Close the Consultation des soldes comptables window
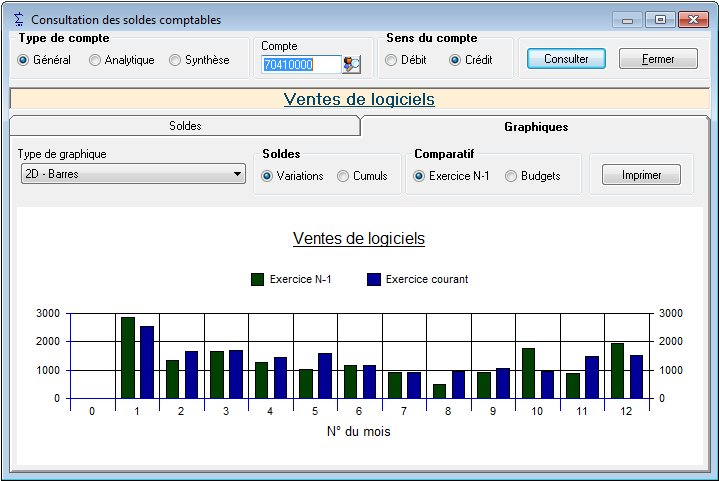The image size is (719, 481). [693, 20]
